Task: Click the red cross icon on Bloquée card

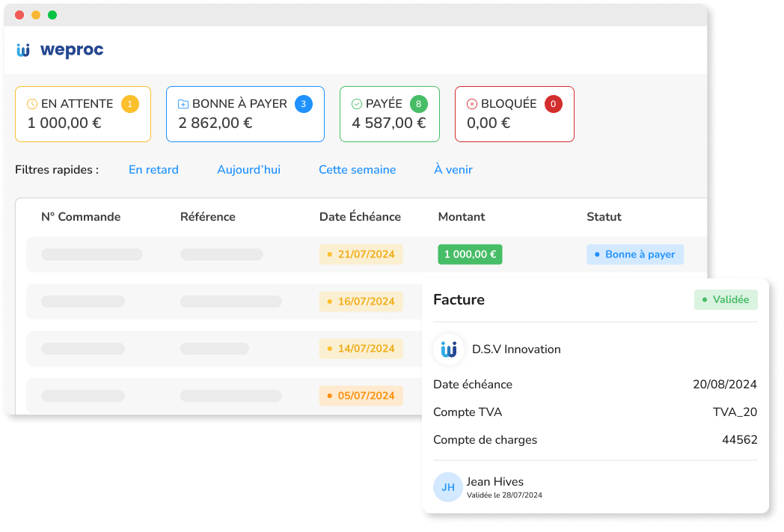Action: [472, 104]
